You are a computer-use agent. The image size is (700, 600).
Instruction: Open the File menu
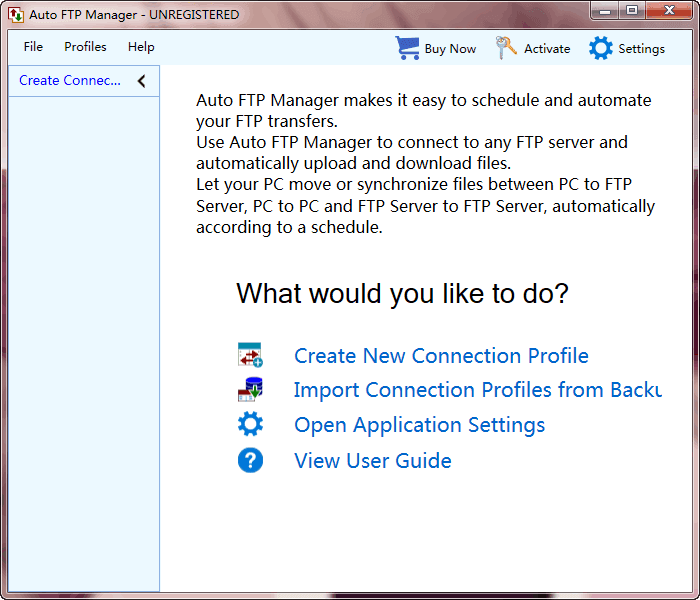click(33, 47)
